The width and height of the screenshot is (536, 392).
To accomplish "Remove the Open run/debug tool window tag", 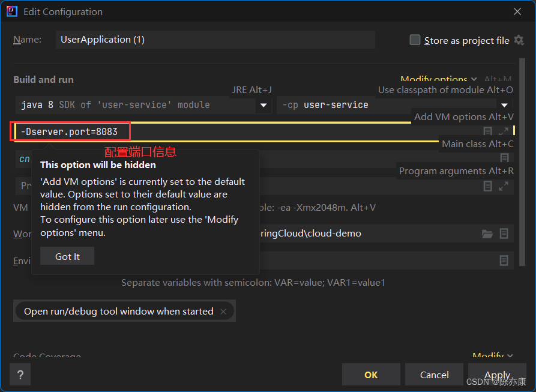I will pyautogui.click(x=223, y=312).
